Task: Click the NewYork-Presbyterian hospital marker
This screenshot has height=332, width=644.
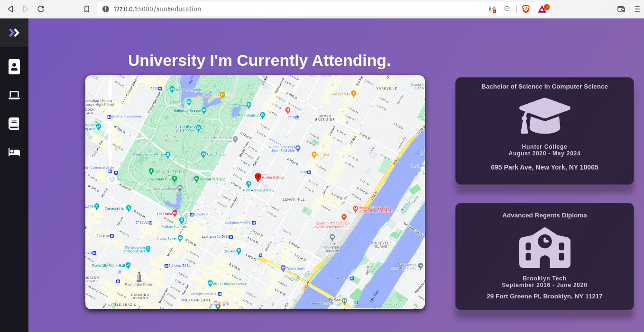Action: pyautogui.click(x=344, y=217)
